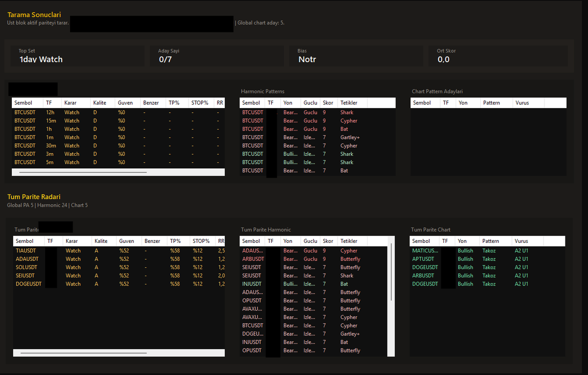Select the BTCUSDT 12h row
Viewport: 588px width, 375px height.
[x=118, y=112]
